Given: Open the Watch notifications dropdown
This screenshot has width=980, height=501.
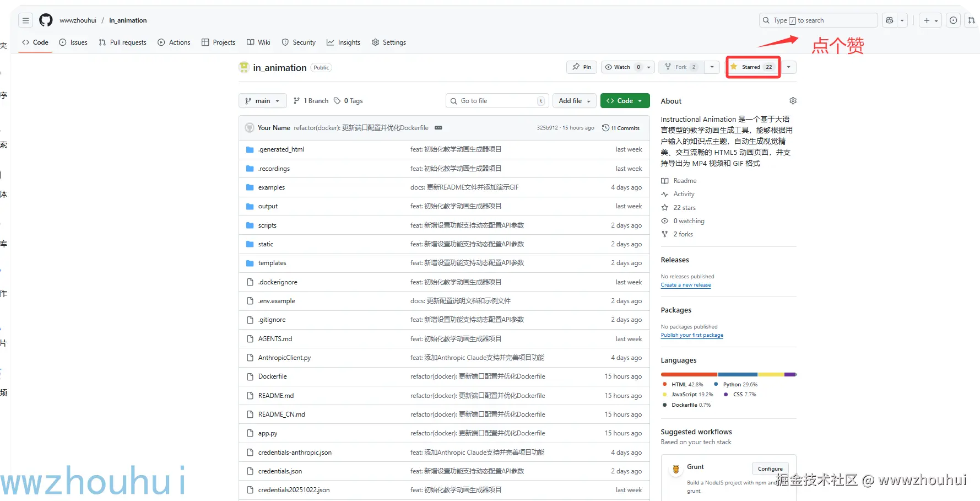Looking at the screenshot, I should tap(627, 67).
